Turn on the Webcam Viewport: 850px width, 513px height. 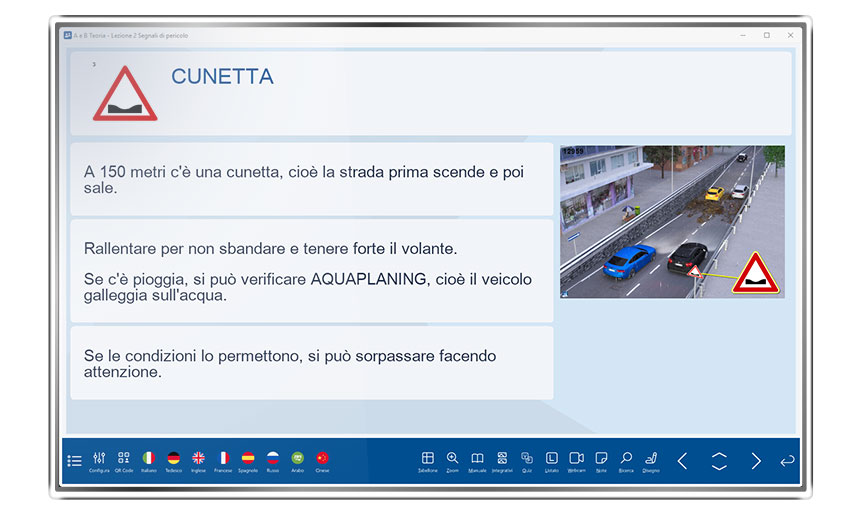[x=577, y=458]
